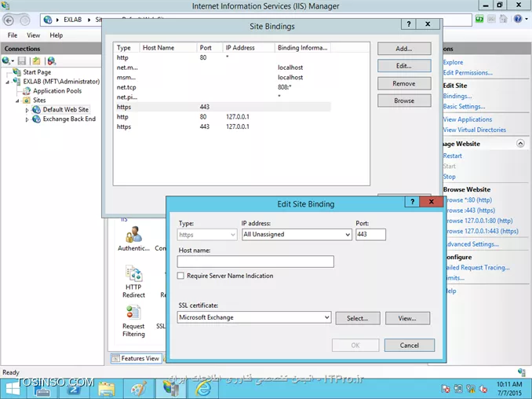Click the Up folder icon in Connections toolbar
532x399 pixels.
(36, 60)
